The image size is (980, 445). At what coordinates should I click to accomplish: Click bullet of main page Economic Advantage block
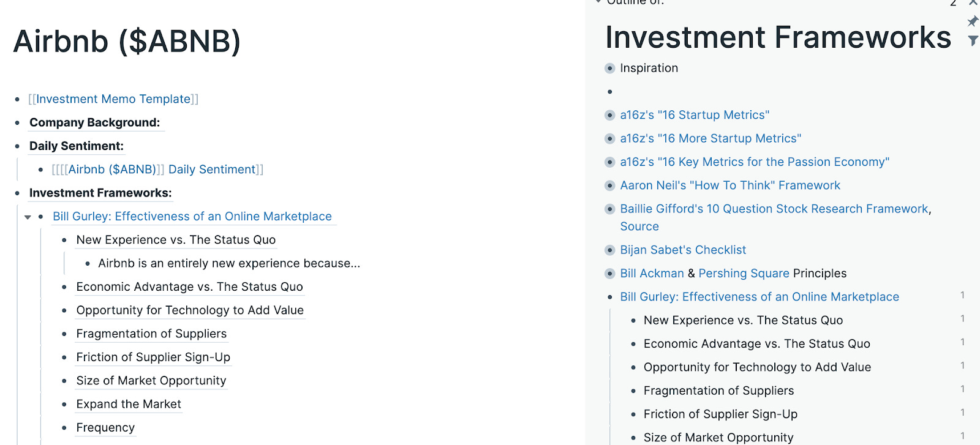tap(64, 287)
